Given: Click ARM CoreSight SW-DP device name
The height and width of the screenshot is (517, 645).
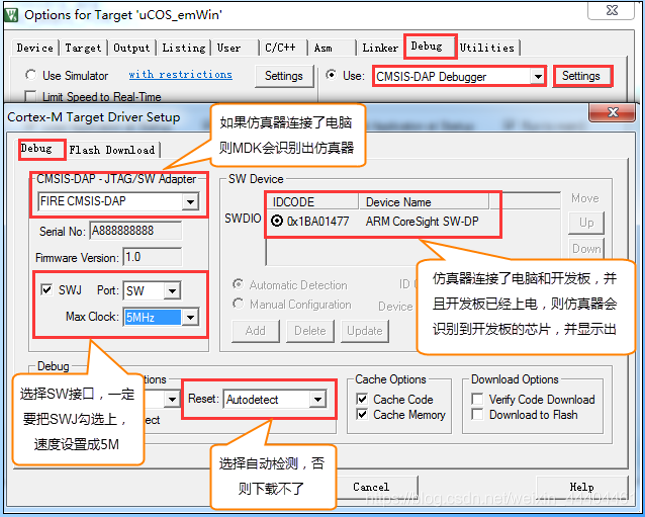Looking at the screenshot, I should pyautogui.click(x=422, y=221).
